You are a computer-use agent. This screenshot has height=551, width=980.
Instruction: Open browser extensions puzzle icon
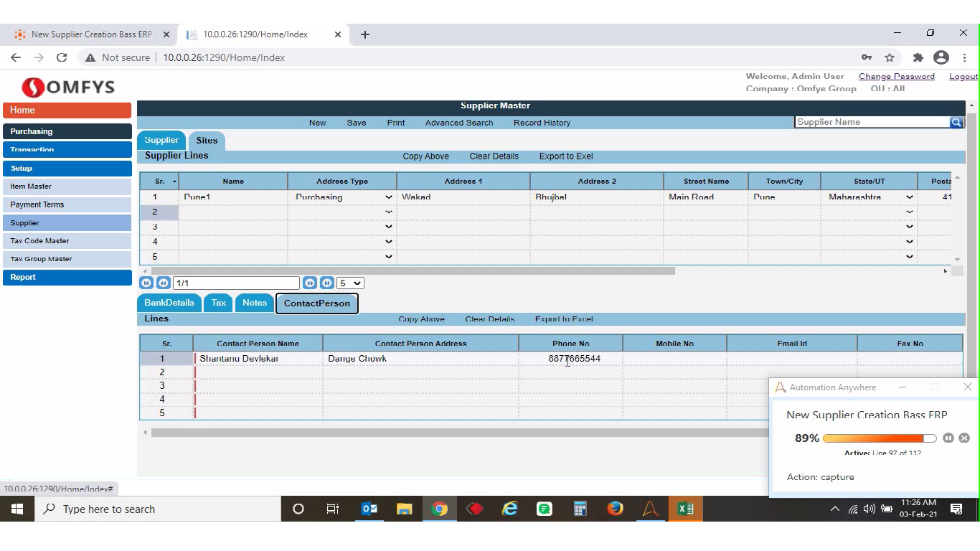[918, 57]
